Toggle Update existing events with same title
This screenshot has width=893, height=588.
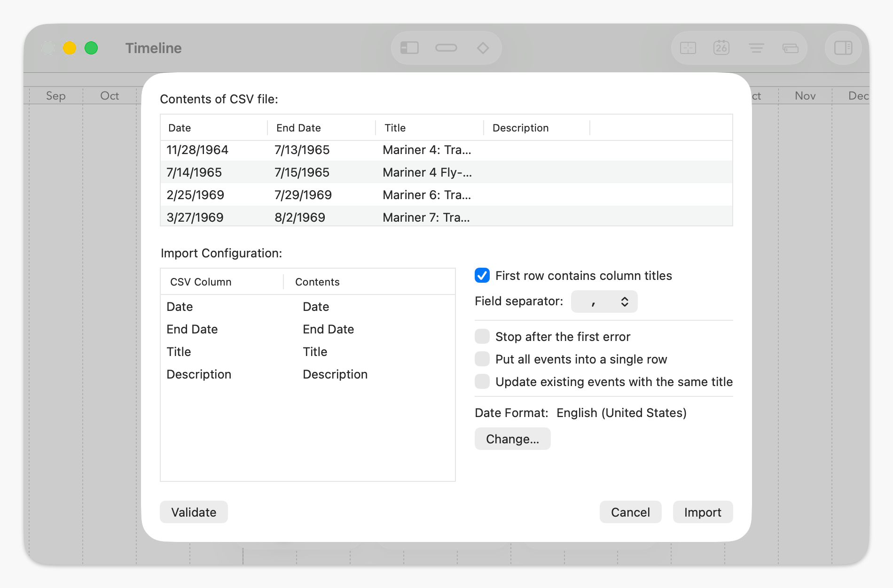482,382
